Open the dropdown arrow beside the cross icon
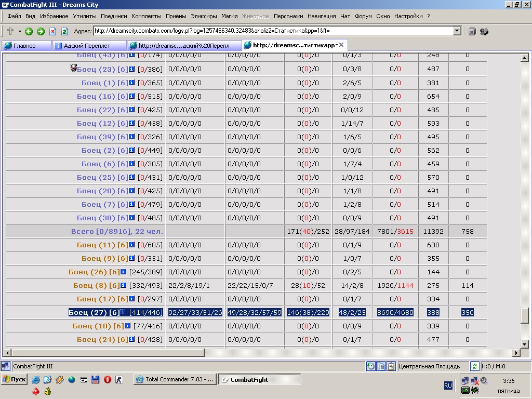Viewport: 532px width, 399px height. click(x=20, y=32)
